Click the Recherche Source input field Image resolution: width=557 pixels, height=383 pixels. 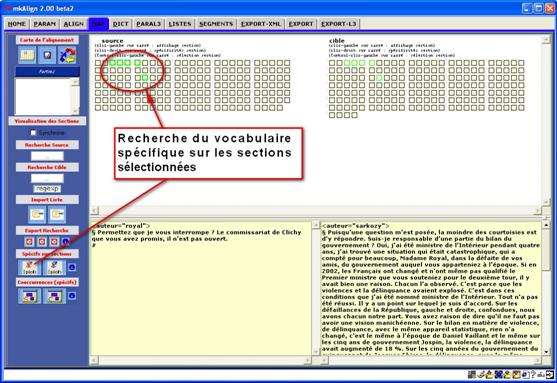coord(47,156)
